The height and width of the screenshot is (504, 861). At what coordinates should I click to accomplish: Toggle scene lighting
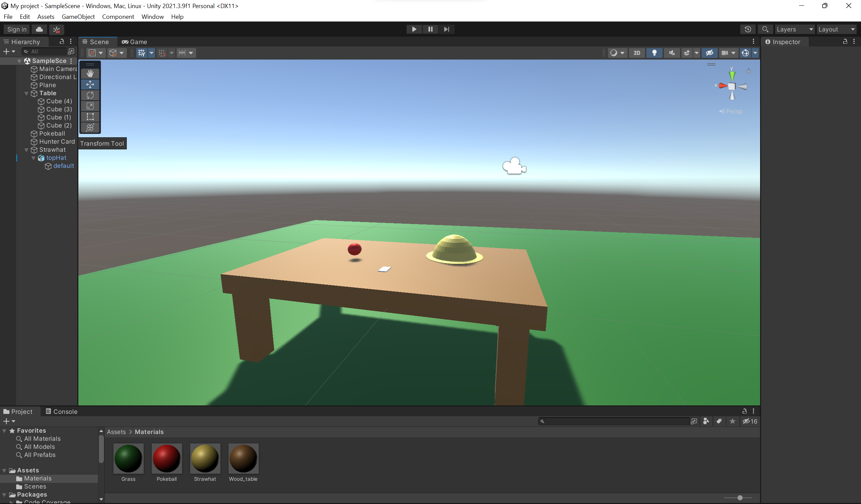654,52
